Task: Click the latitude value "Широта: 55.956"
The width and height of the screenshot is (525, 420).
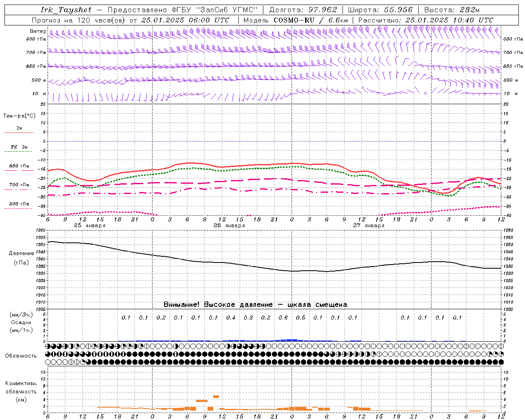Action: tap(380, 10)
